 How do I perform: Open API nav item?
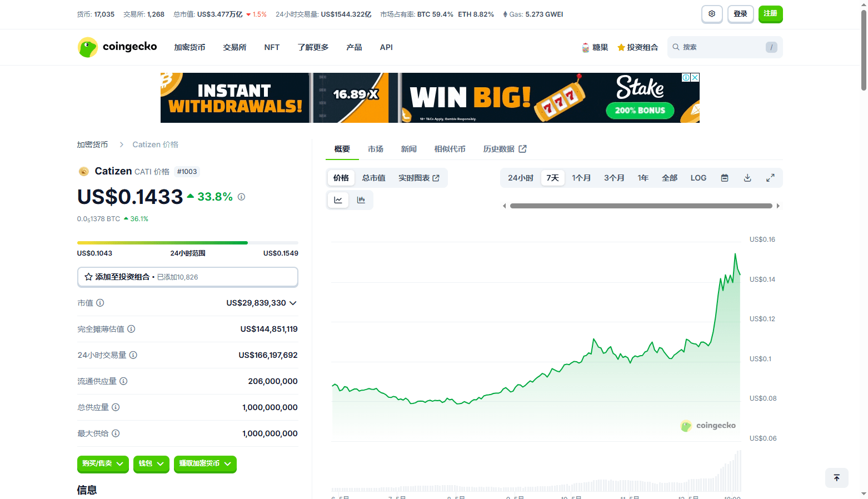[386, 47]
